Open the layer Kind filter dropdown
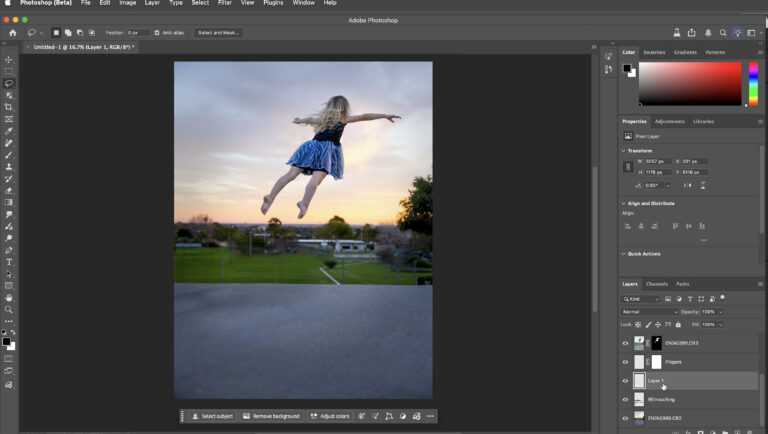The image size is (768, 434). [641, 299]
